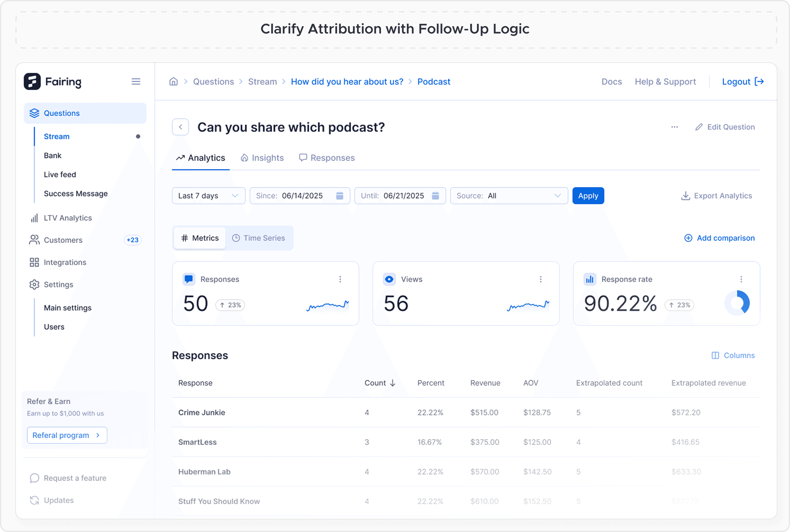Screen dimensions: 790x532
Task: Click the Referal program button
Action: [x=67, y=435]
